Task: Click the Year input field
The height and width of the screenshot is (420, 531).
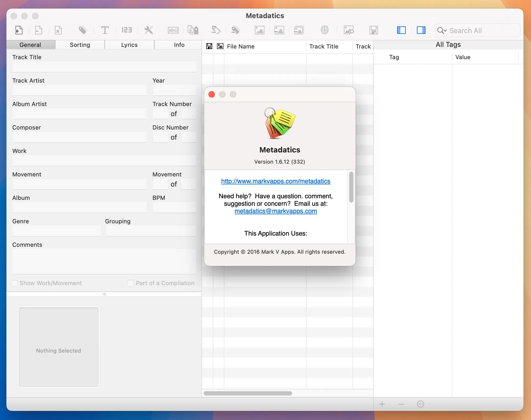Action: pyautogui.click(x=175, y=90)
